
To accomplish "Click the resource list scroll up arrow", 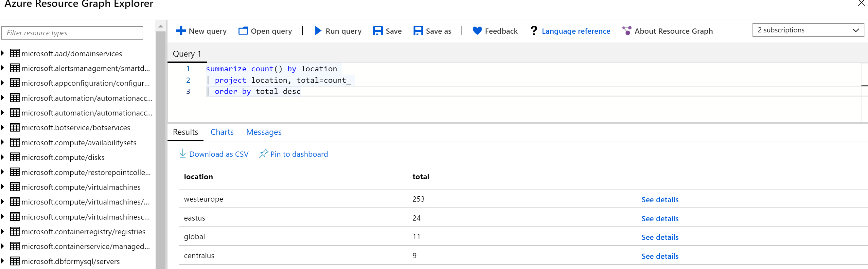I will 161,26.
